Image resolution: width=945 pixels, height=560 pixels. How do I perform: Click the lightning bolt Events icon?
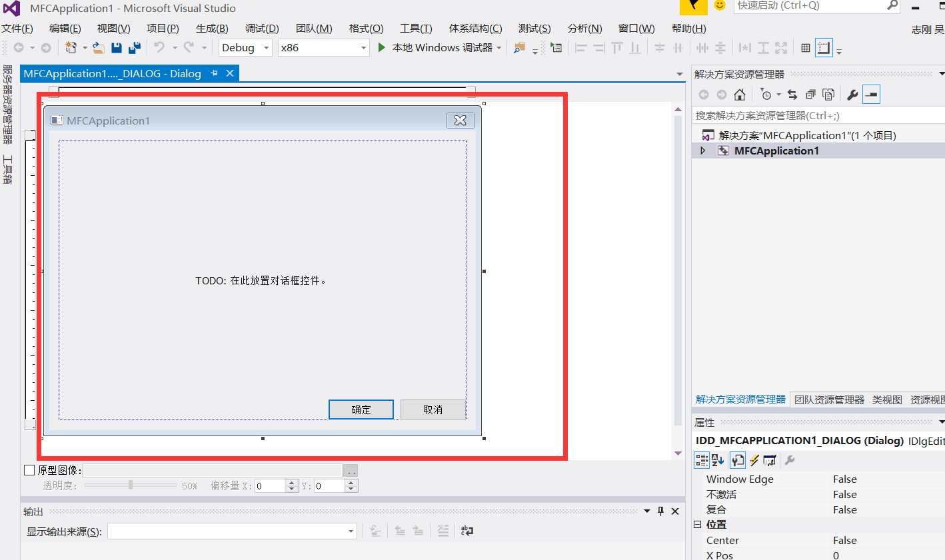point(754,460)
